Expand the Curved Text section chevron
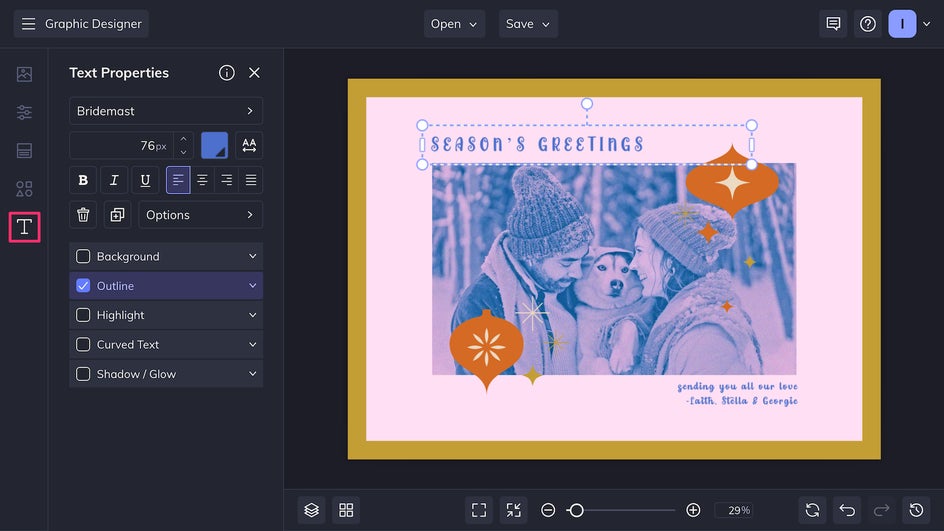 [252, 345]
